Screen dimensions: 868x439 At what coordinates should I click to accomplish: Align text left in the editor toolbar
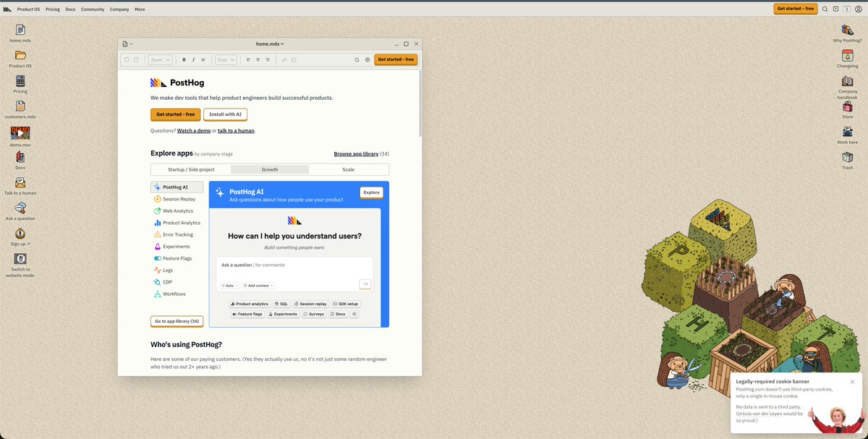(x=248, y=60)
